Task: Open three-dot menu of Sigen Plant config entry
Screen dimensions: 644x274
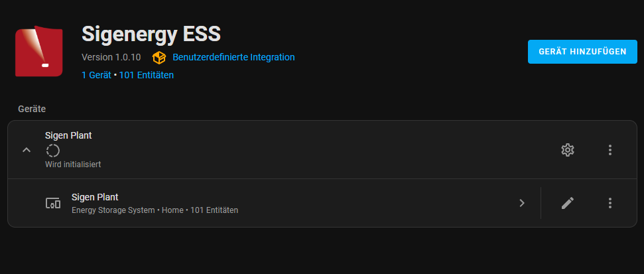Action: (x=610, y=150)
